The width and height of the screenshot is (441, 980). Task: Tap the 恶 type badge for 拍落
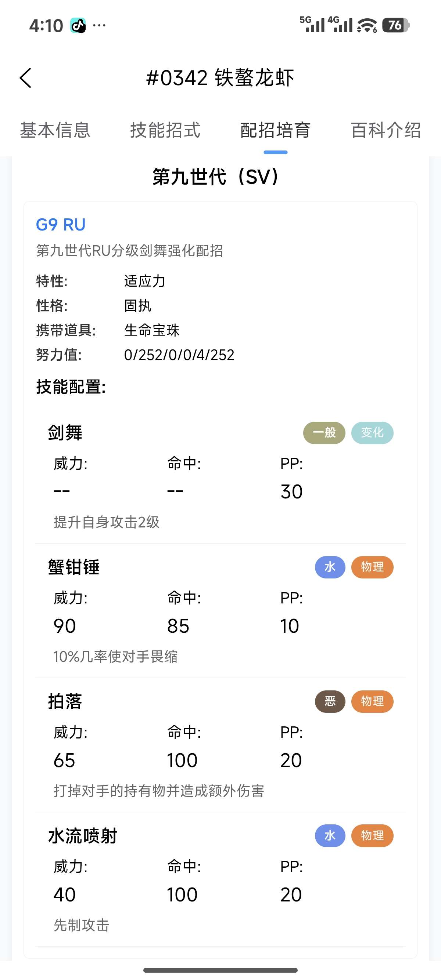(330, 701)
